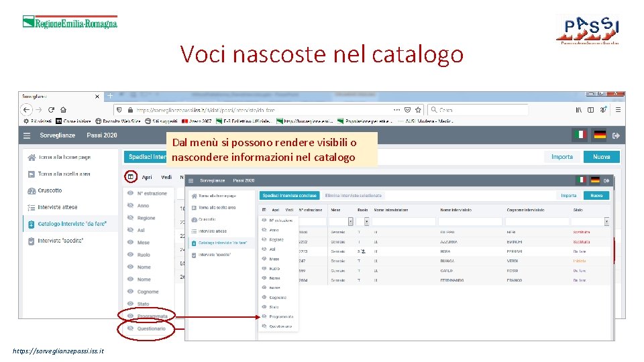This screenshot has width=644, height=362.
Task: Open the hamburger menu in the outer Sorveglianze header
Action: (27, 135)
